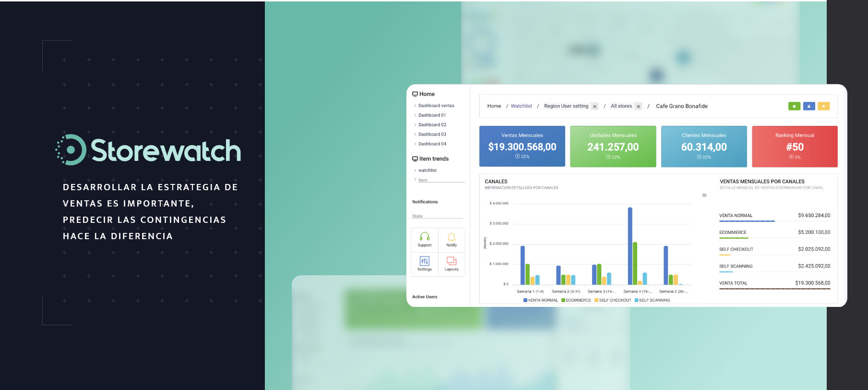Click the $5.200.100,00 value
Screen dimensions: 868x390
(x=814, y=232)
